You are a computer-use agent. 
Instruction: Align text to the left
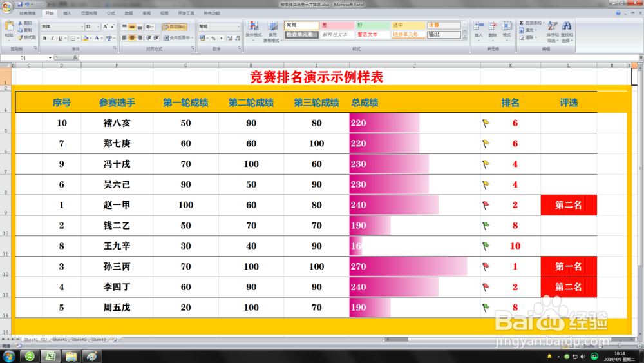[124, 38]
